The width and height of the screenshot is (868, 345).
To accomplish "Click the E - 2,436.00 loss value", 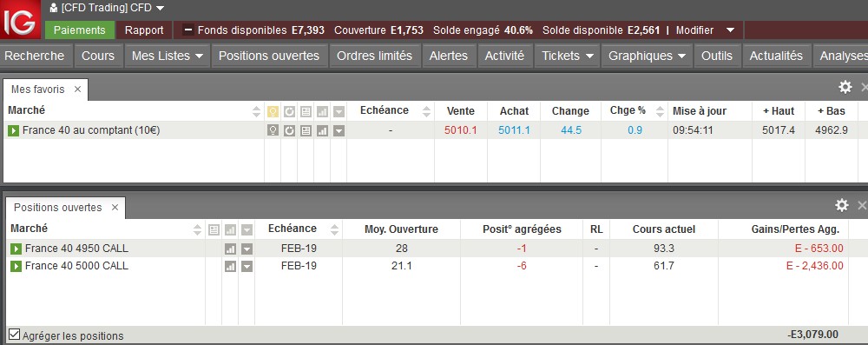I will (x=815, y=266).
